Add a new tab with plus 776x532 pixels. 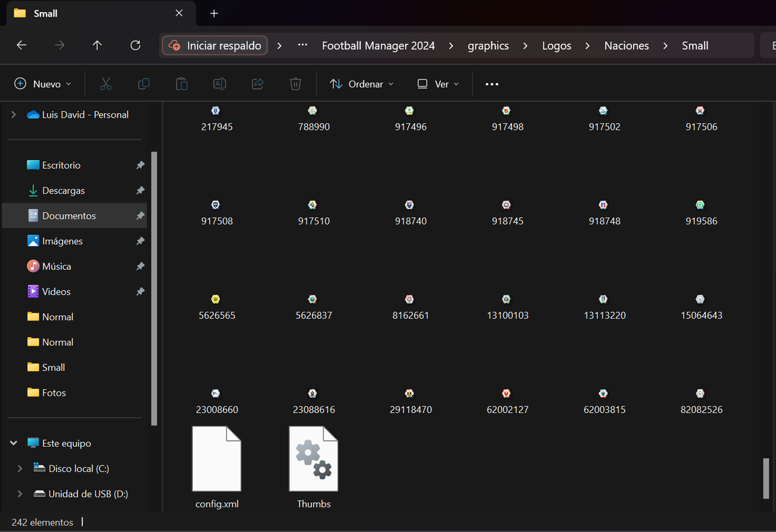214,13
